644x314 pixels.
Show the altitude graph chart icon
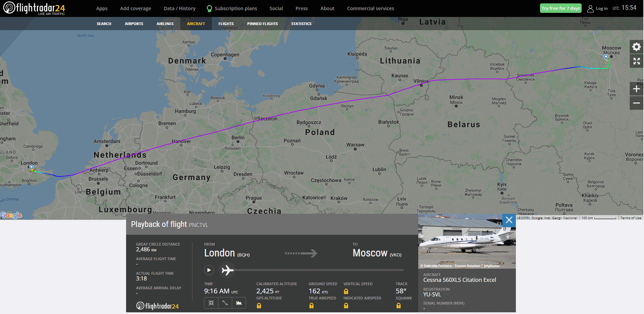coord(239,303)
